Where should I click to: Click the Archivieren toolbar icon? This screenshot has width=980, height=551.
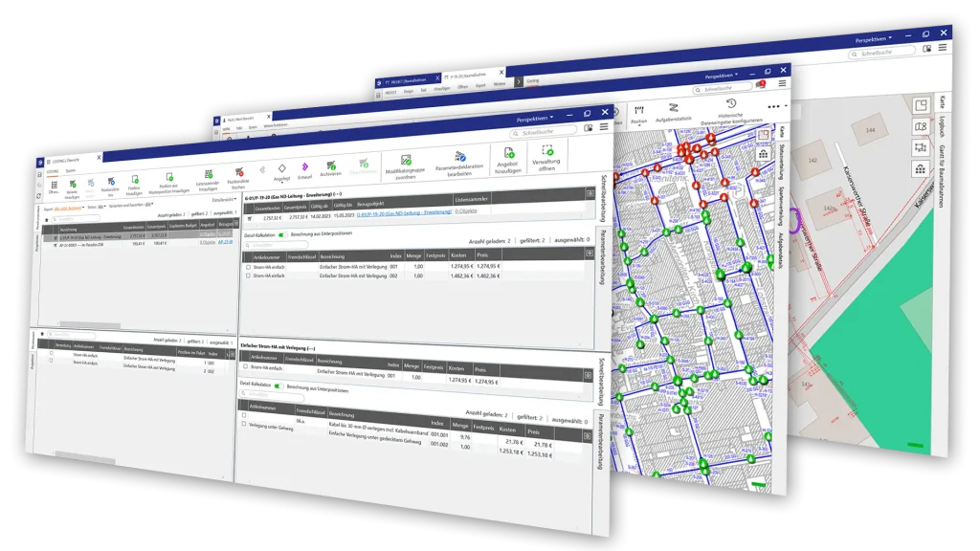330,166
